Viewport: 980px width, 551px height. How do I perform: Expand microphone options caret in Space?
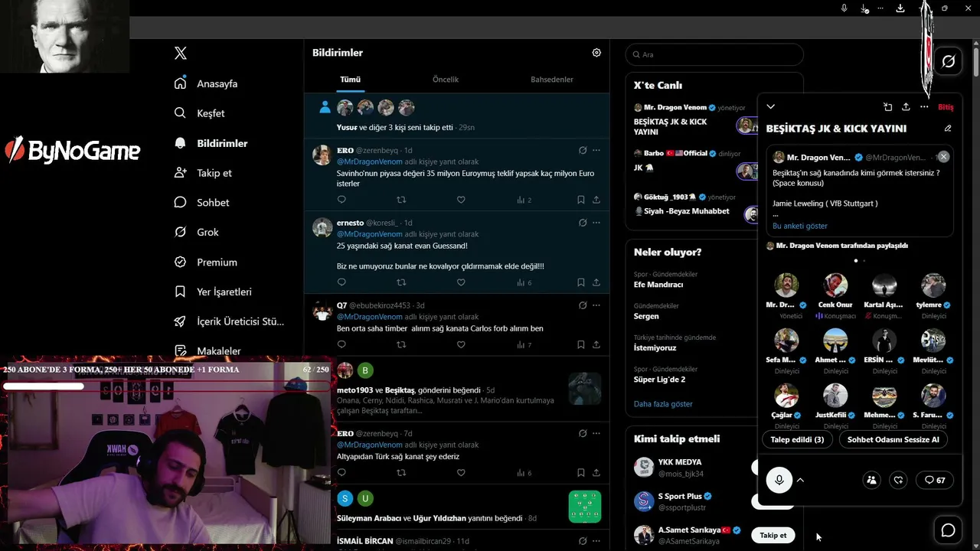click(x=800, y=480)
